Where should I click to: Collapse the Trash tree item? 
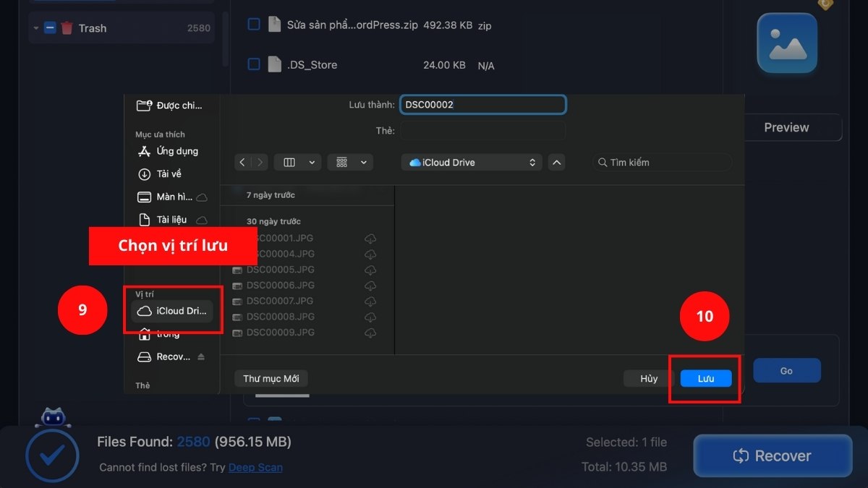click(36, 28)
